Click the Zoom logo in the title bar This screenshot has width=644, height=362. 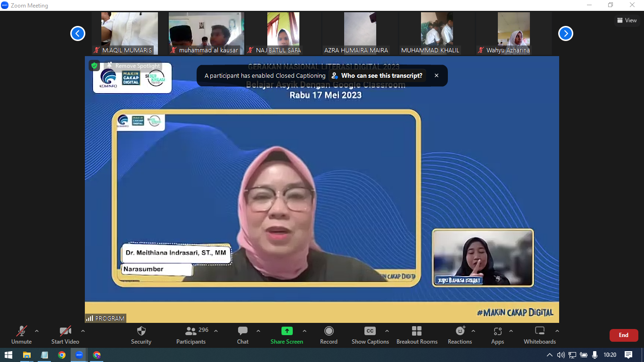[x=5, y=5]
